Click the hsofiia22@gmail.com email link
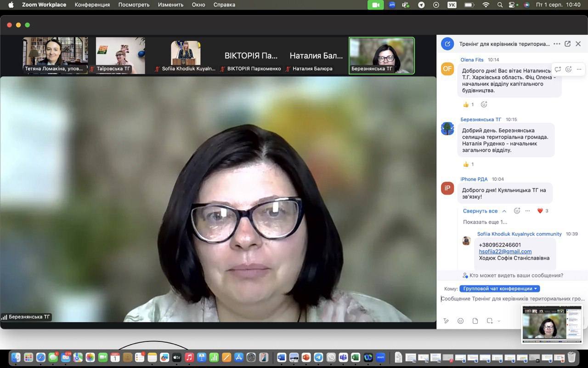The height and width of the screenshot is (368, 588). 505,251
